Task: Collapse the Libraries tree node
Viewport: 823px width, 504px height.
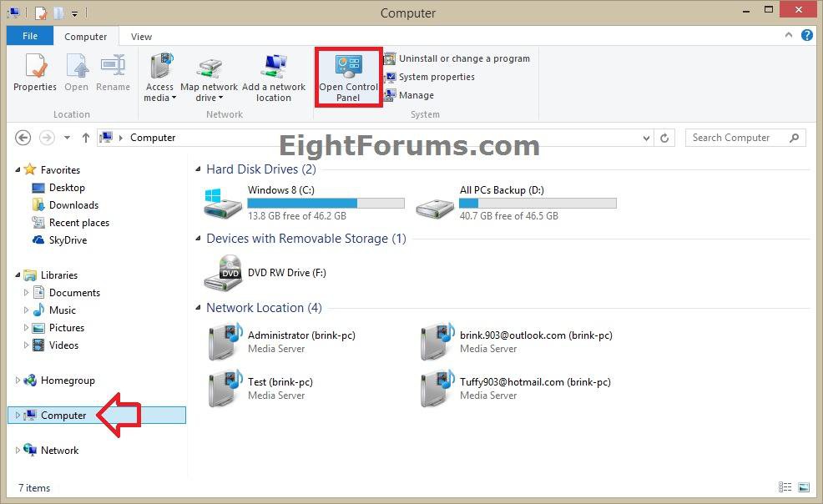Action: [x=18, y=275]
